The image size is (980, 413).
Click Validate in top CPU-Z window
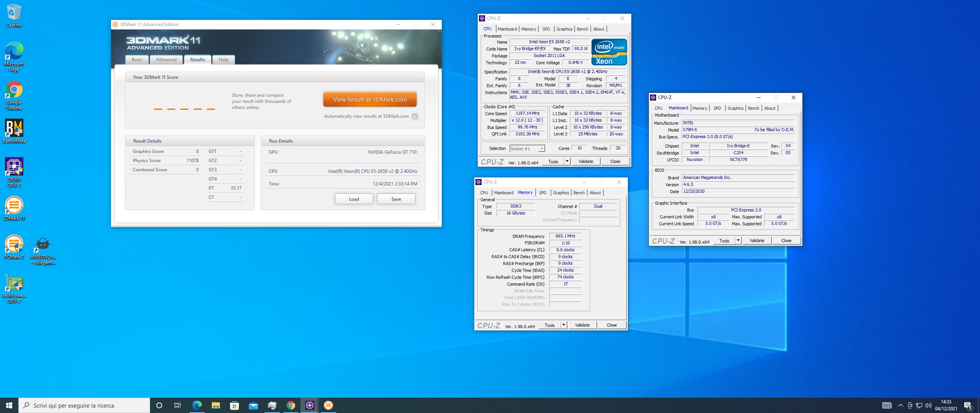tap(586, 161)
